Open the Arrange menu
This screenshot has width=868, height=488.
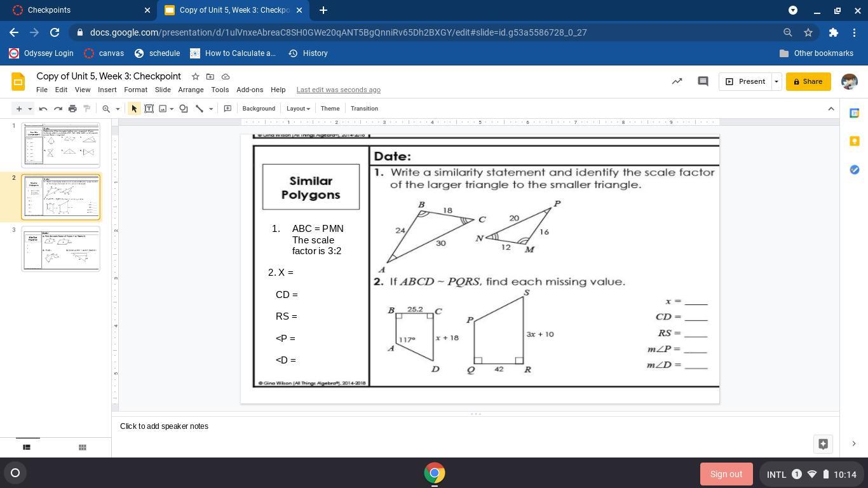(x=191, y=90)
